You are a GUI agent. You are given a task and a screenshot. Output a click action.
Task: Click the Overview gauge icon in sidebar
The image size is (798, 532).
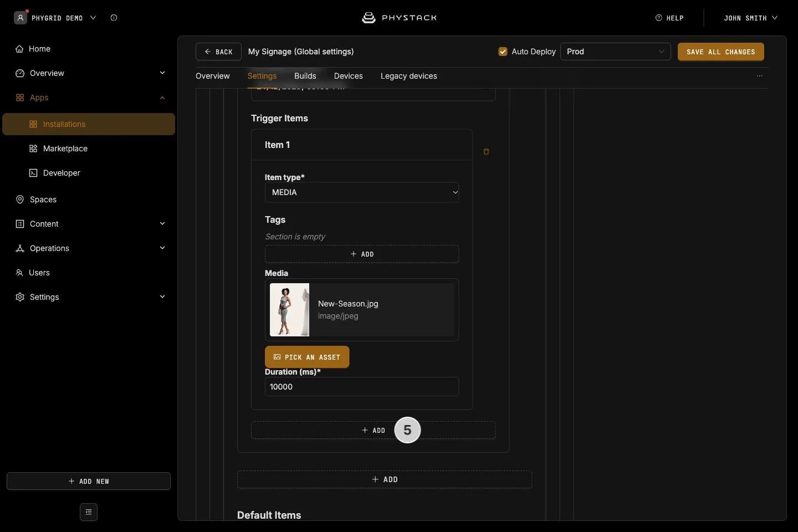[x=20, y=73]
